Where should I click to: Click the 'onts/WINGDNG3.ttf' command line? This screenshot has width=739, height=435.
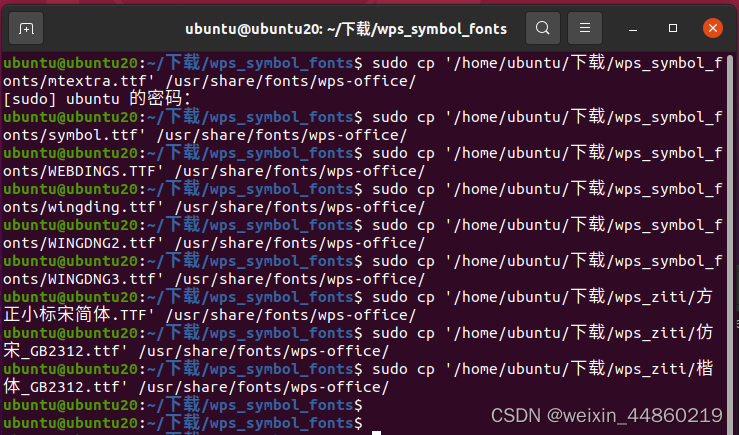click(214, 279)
